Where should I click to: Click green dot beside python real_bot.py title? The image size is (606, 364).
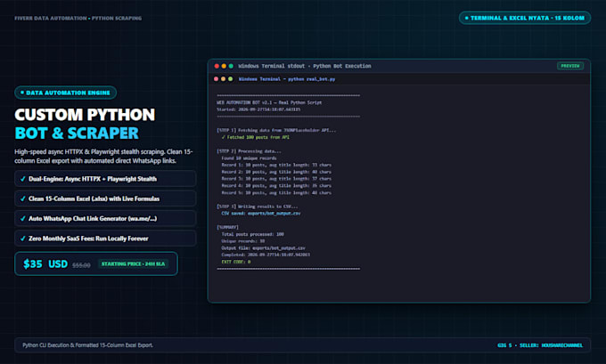coord(230,78)
